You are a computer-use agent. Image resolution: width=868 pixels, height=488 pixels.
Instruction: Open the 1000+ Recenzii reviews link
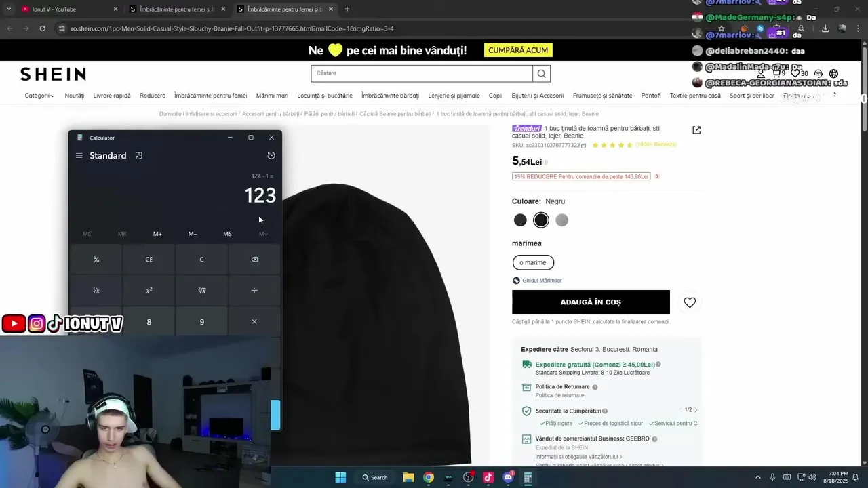pos(656,145)
